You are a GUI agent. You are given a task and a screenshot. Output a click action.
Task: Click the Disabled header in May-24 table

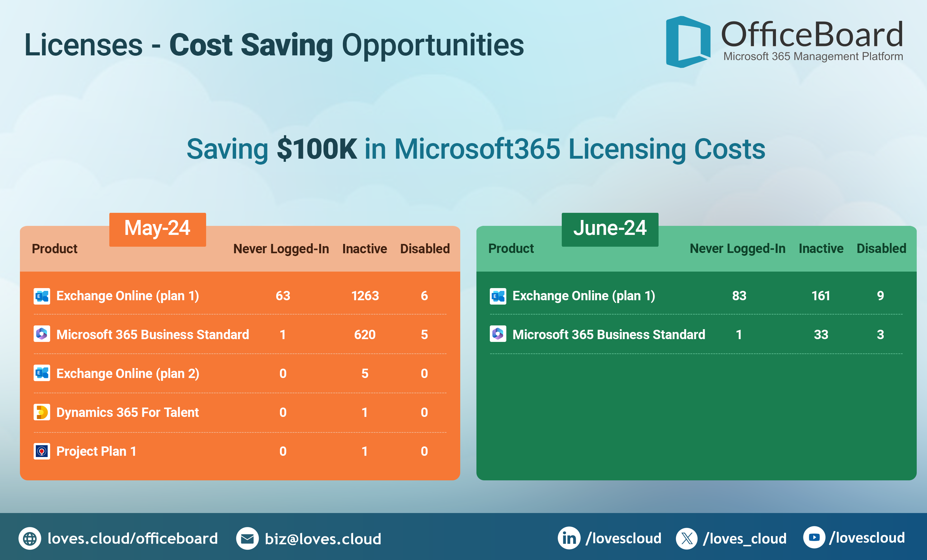pos(425,249)
